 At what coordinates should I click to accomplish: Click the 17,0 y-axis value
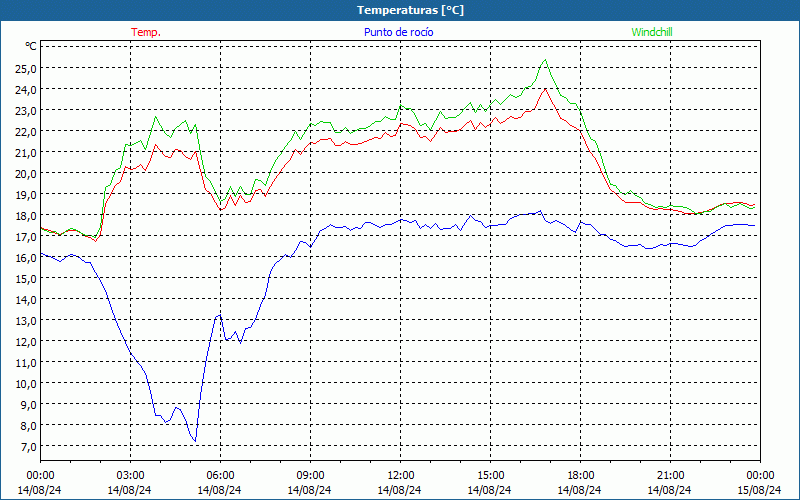pyautogui.click(x=26, y=236)
